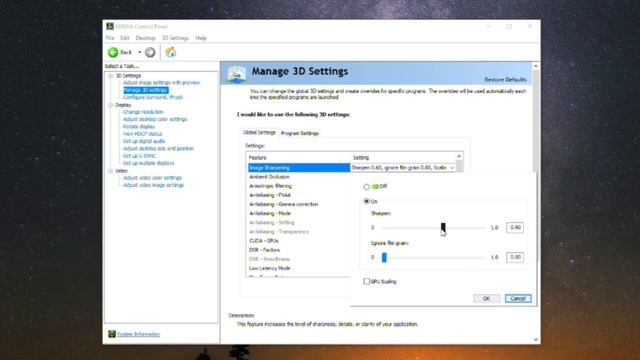Screen dimensions: 640x360
Task: Open the 3D Settings menu
Action: 175,38
